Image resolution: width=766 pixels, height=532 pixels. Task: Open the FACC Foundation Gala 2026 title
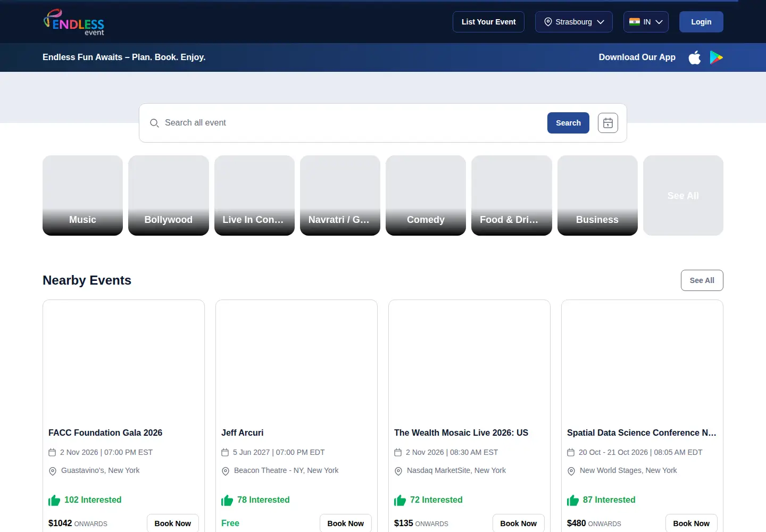tap(105, 433)
